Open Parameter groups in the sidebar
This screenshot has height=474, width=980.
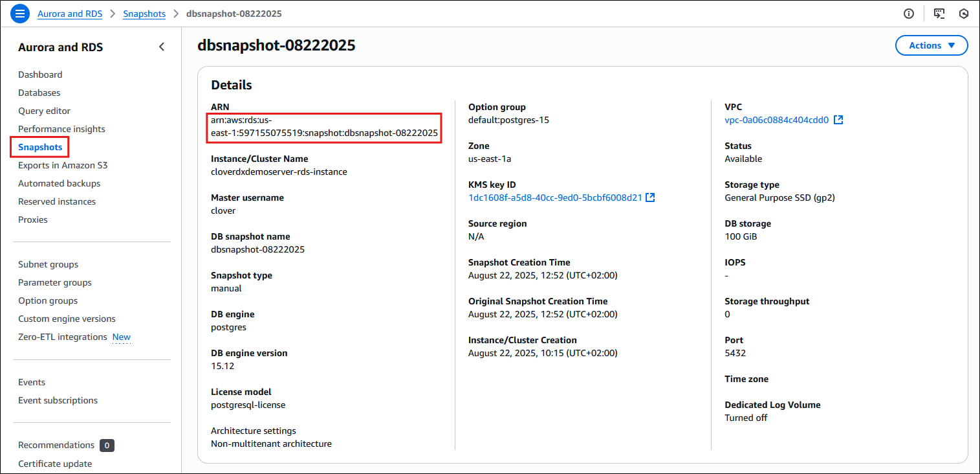point(54,282)
